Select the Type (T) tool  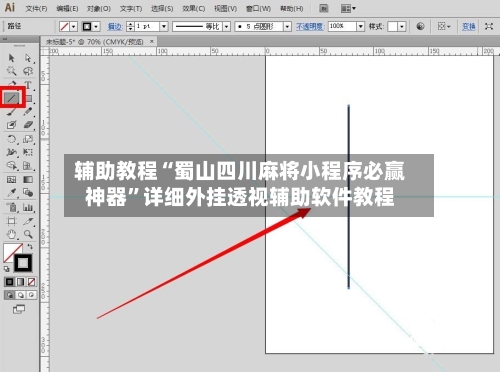tap(28, 85)
